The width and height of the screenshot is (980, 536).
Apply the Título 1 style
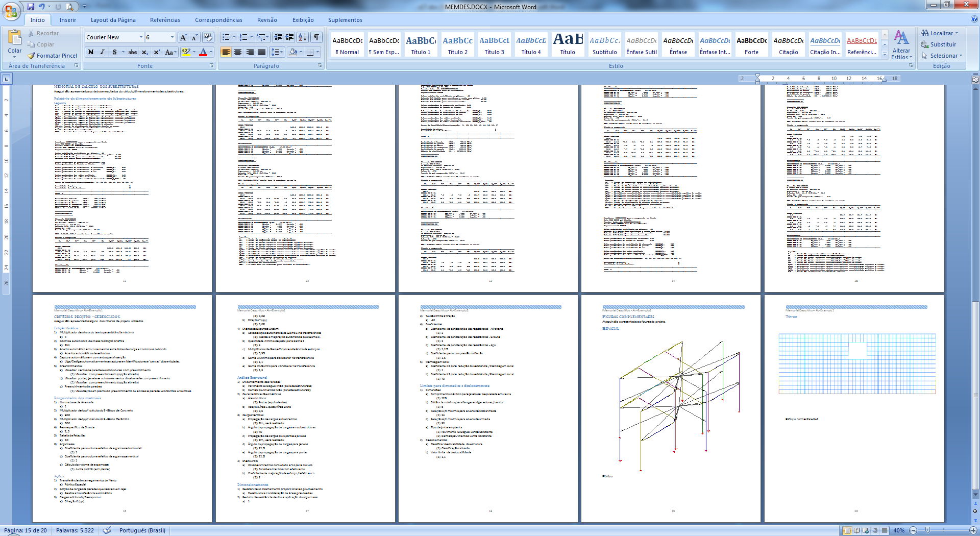(421, 44)
